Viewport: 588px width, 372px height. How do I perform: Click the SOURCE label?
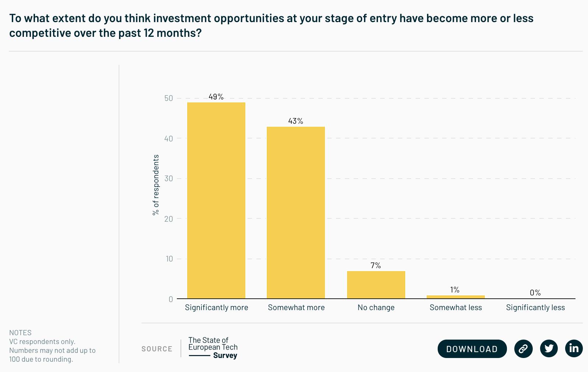pyautogui.click(x=157, y=349)
